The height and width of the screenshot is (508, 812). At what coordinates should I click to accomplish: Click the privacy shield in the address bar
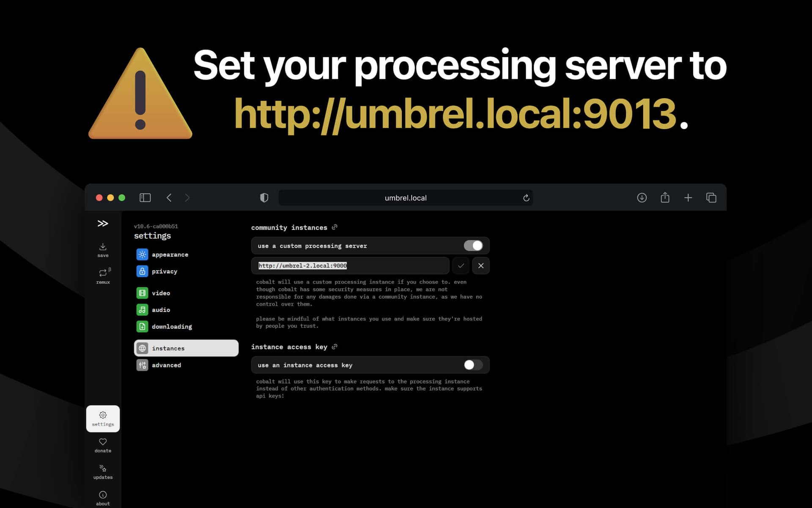coord(264,198)
